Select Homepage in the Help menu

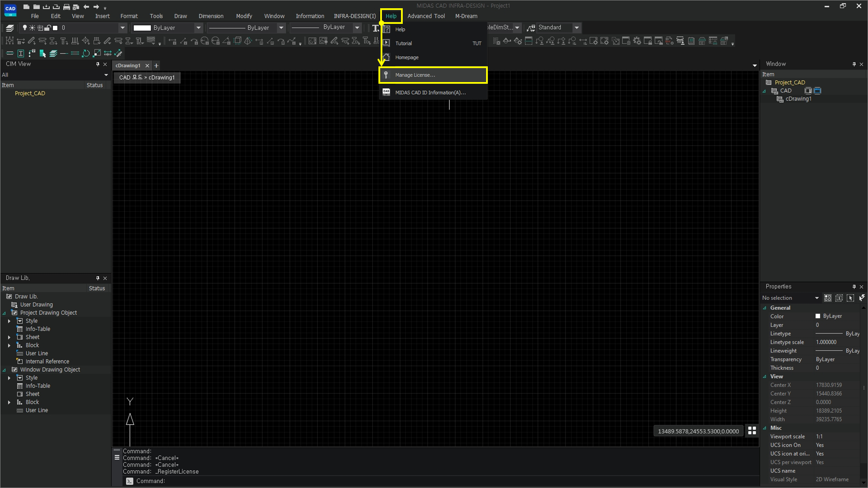click(433, 57)
